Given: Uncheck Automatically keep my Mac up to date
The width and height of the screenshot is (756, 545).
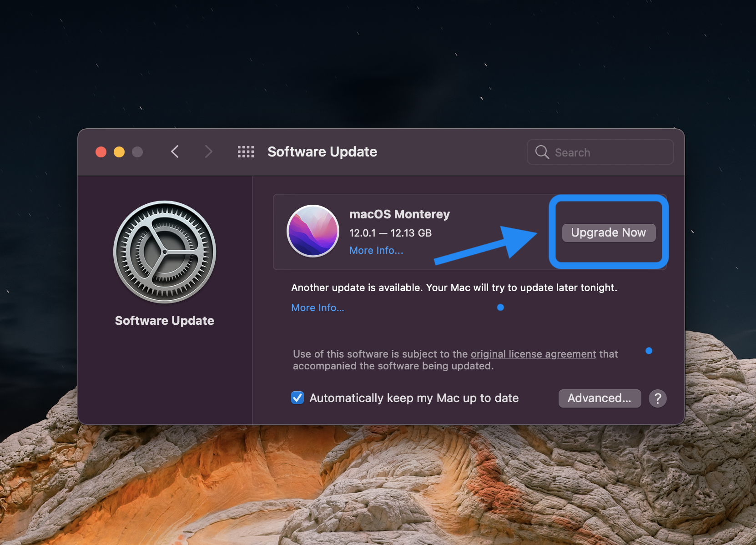Looking at the screenshot, I should pos(297,398).
